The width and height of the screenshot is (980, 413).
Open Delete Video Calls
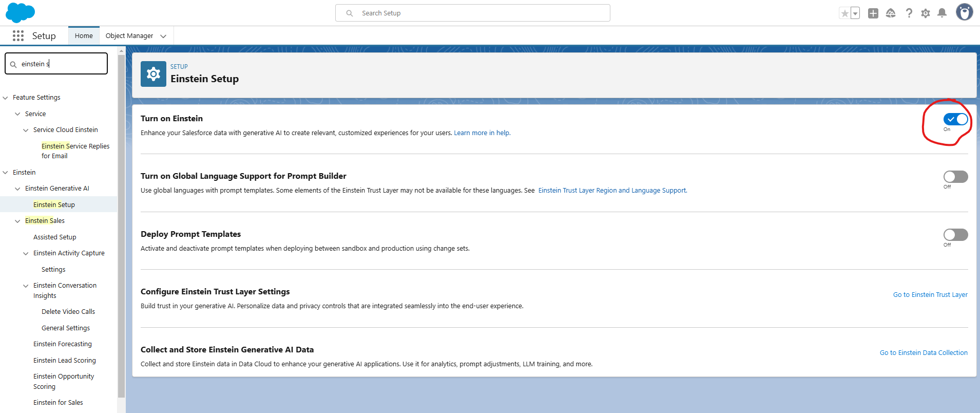click(x=68, y=311)
